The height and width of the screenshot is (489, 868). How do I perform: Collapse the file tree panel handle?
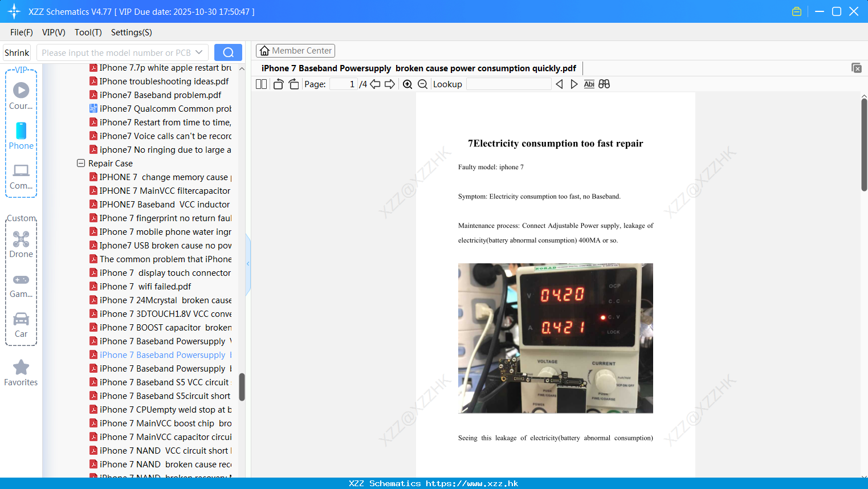(x=248, y=264)
